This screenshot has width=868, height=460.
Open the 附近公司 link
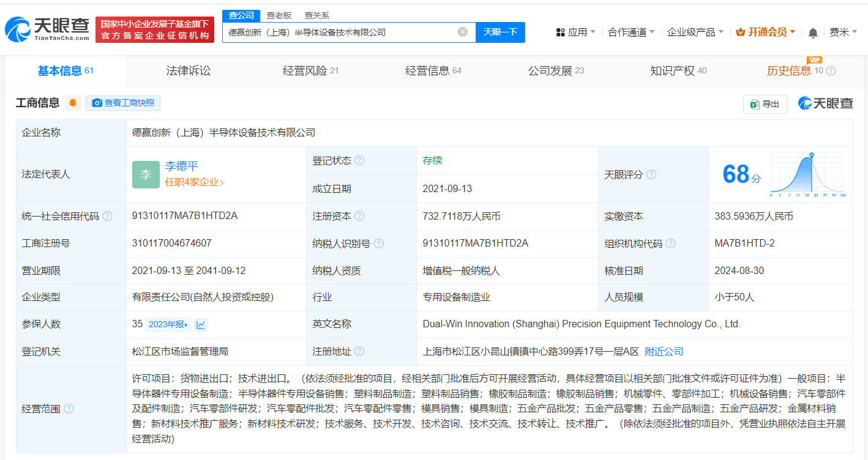tap(664, 352)
